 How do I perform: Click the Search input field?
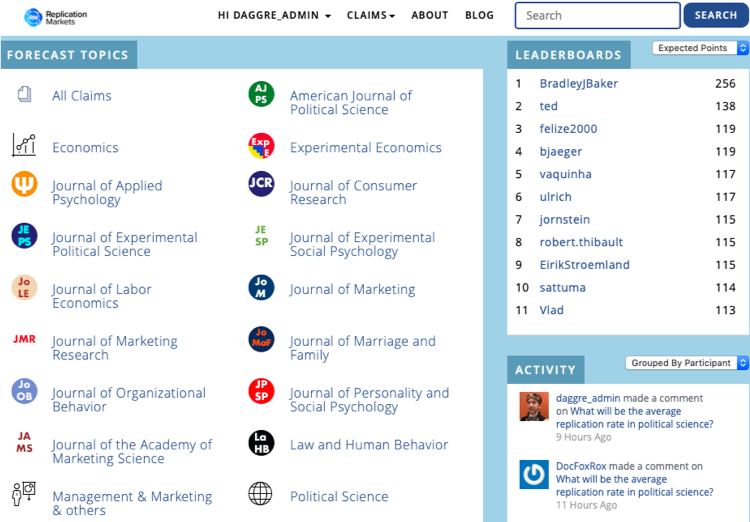pyautogui.click(x=597, y=15)
